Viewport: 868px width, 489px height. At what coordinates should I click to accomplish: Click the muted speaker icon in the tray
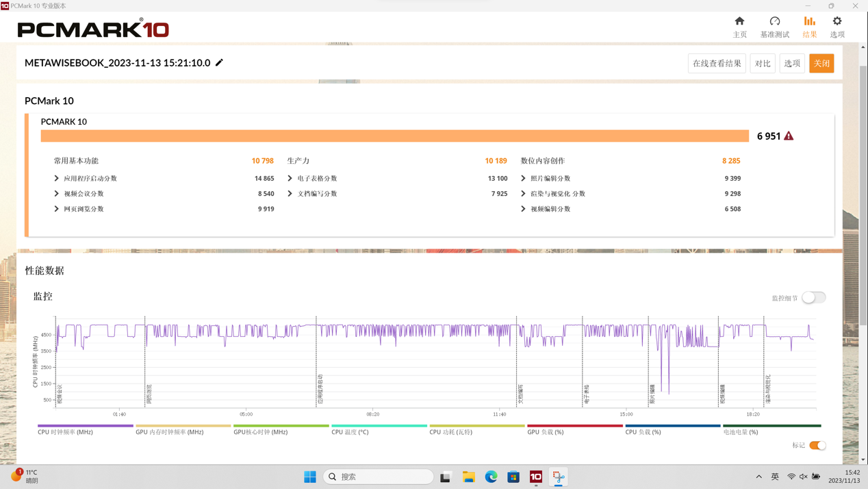pos(804,477)
